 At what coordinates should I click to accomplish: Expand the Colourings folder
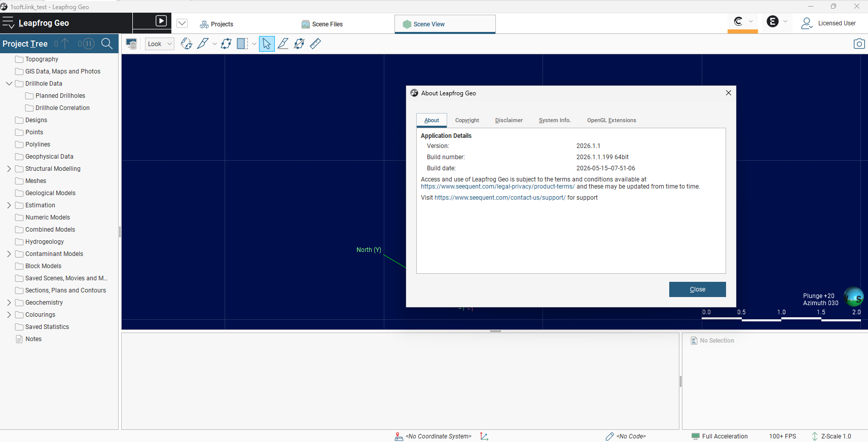(9, 315)
